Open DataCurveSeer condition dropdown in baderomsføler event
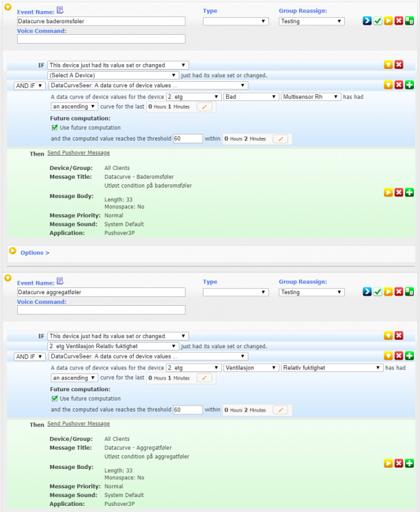 [x=148, y=85]
